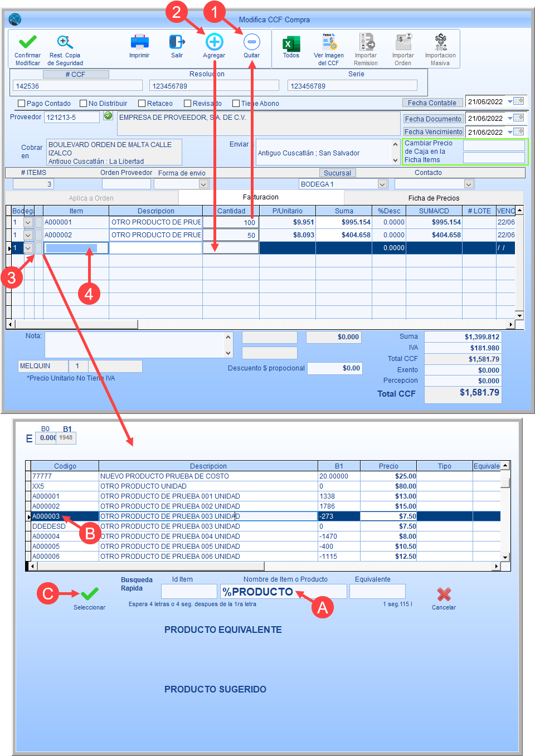Click the Importar Remision icon
535x756 pixels.
click(x=366, y=42)
